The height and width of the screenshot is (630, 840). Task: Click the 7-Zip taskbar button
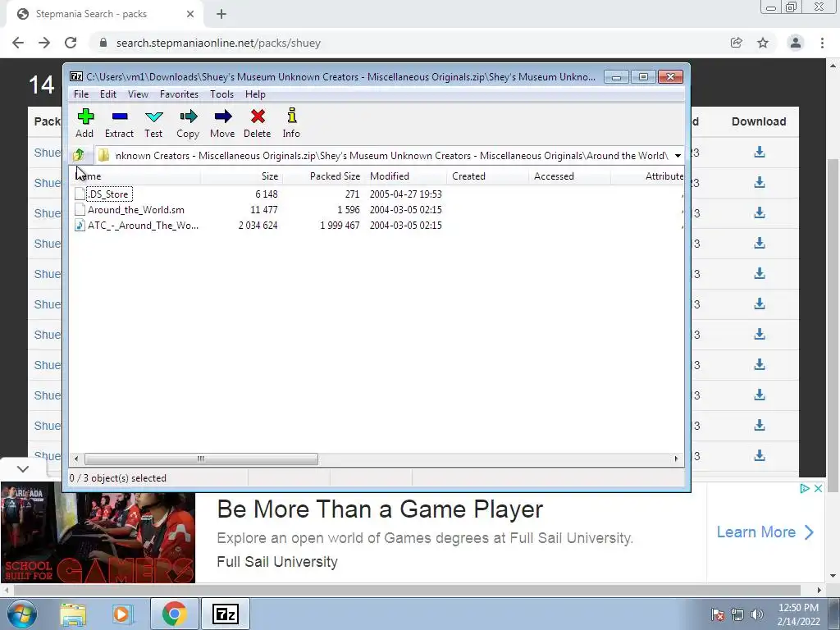click(226, 614)
